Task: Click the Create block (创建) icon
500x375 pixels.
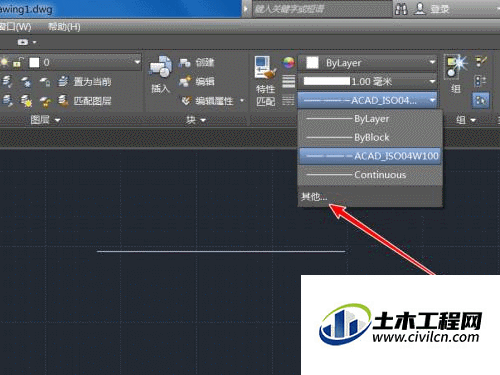Action: tap(184, 62)
